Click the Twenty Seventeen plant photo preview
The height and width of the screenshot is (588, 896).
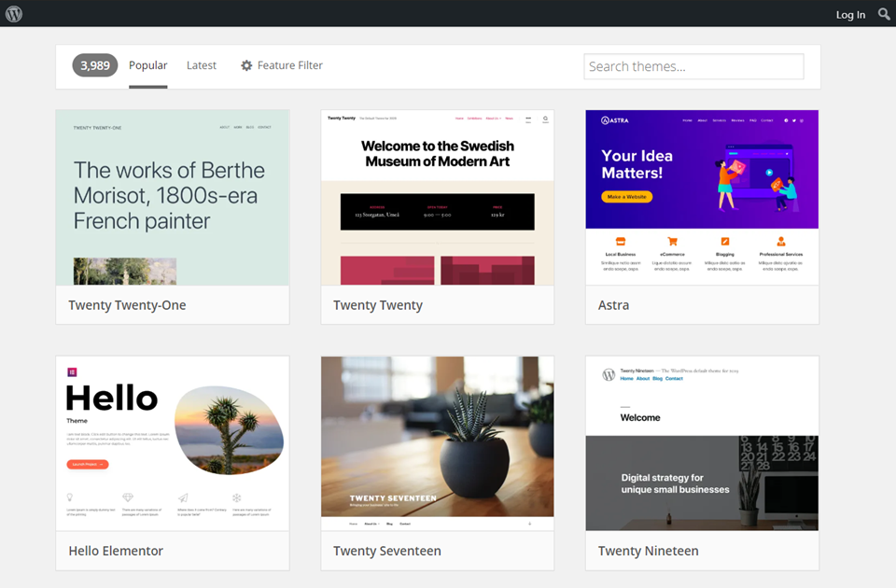click(437, 438)
